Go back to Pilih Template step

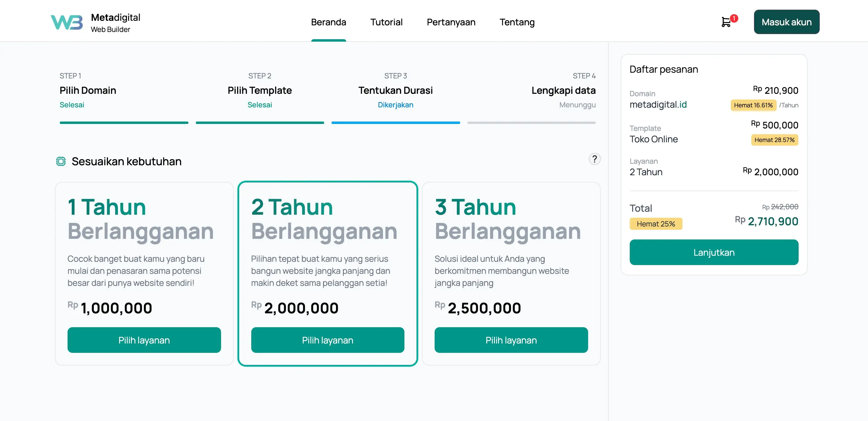(x=259, y=90)
